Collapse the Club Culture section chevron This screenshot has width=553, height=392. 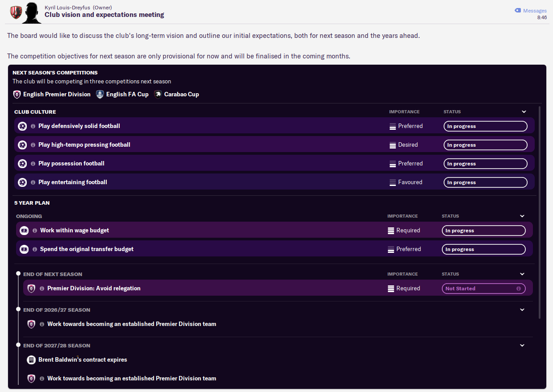524,112
